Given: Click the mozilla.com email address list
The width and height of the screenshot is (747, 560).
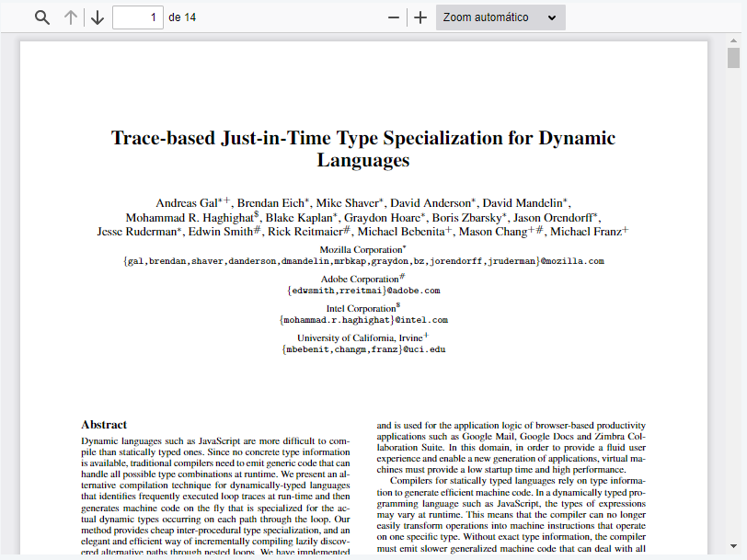Looking at the screenshot, I should tap(363, 261).
